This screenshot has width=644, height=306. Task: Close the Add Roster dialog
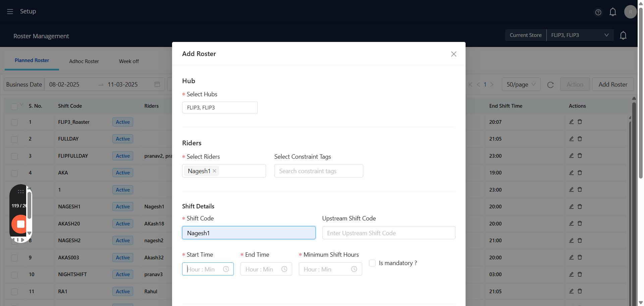(454, 54)
